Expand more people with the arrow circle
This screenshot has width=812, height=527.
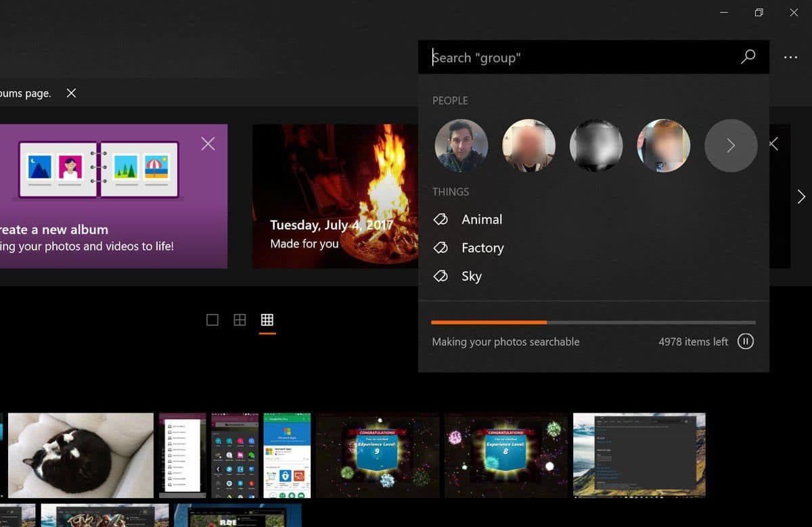pos(731,145)
